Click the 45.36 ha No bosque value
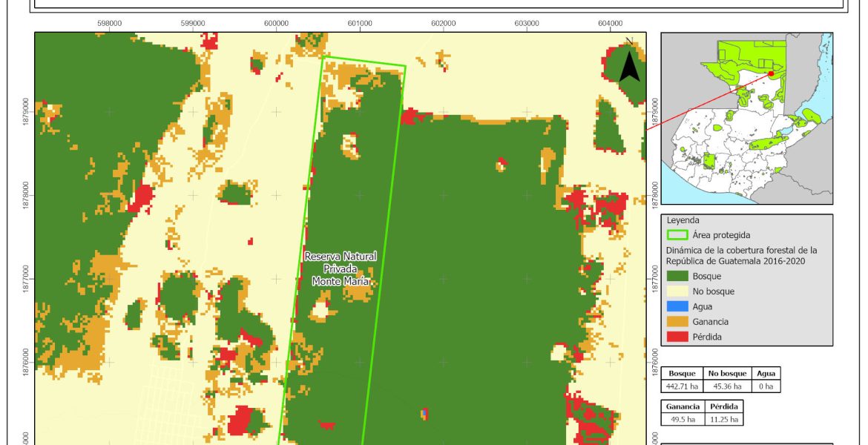The image size is (868, 445). point(725,386)
